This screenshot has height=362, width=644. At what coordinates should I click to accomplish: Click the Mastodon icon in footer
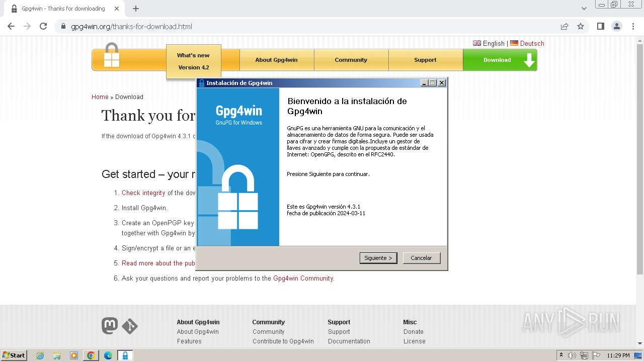coord(110,326)
